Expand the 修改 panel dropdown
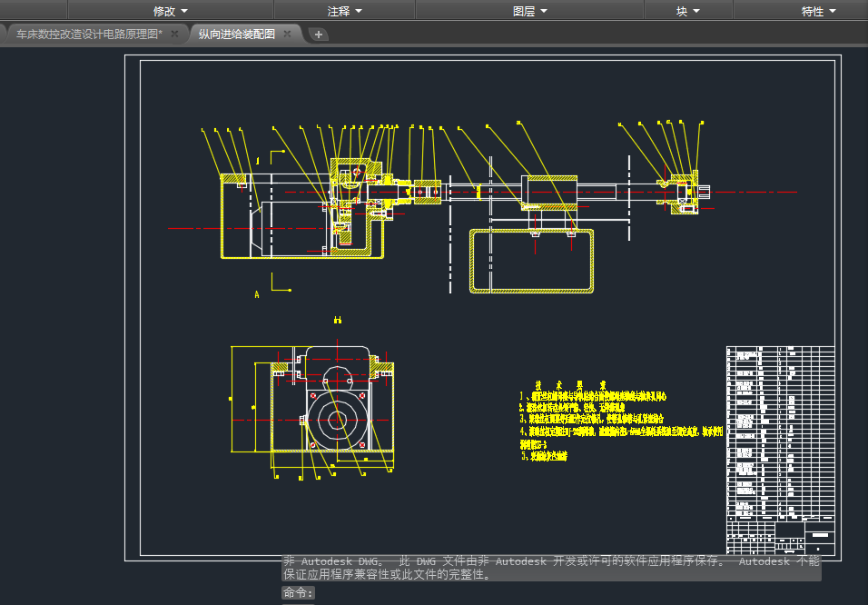The width and height of the screenshot is (868, 605). pos(171,11)
